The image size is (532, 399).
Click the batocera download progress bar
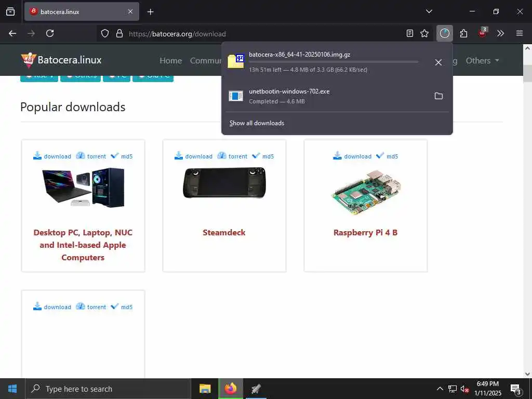[334, 62]
